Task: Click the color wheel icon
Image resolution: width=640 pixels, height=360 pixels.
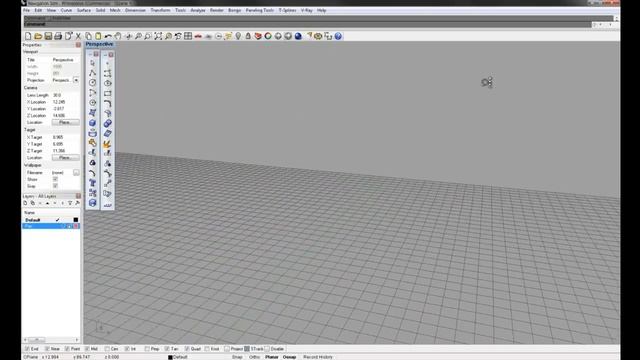Action: pyautogui.click(x=268, y=36)
